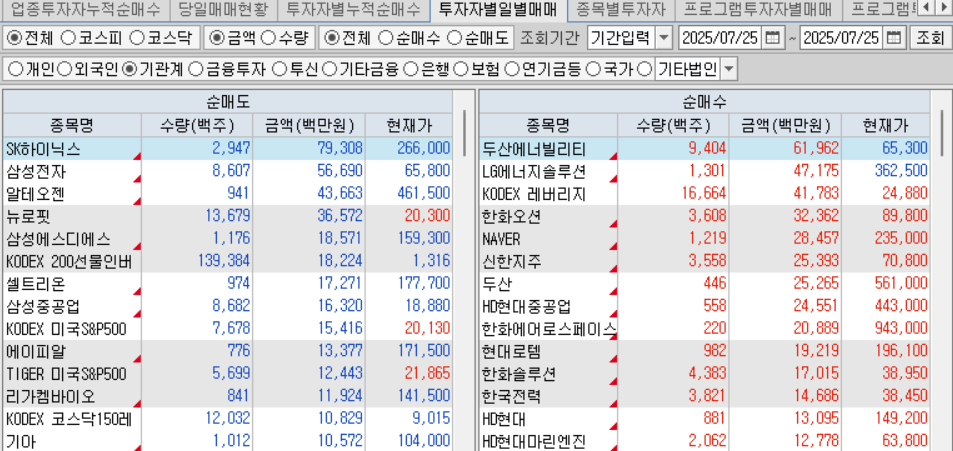Select 한화에어로스페이스 stock row
Image resolution: width=953 pixels, height=451 pixels.
pos(704,329)
